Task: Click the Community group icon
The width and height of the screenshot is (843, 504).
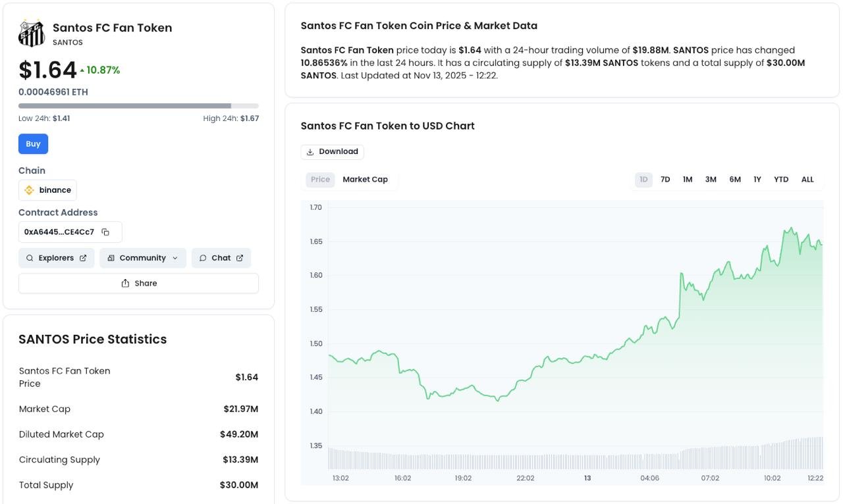Action: 111,258
